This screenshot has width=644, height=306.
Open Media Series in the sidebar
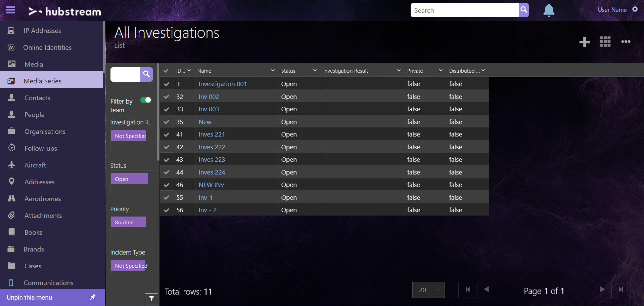(x=43, y=81)
